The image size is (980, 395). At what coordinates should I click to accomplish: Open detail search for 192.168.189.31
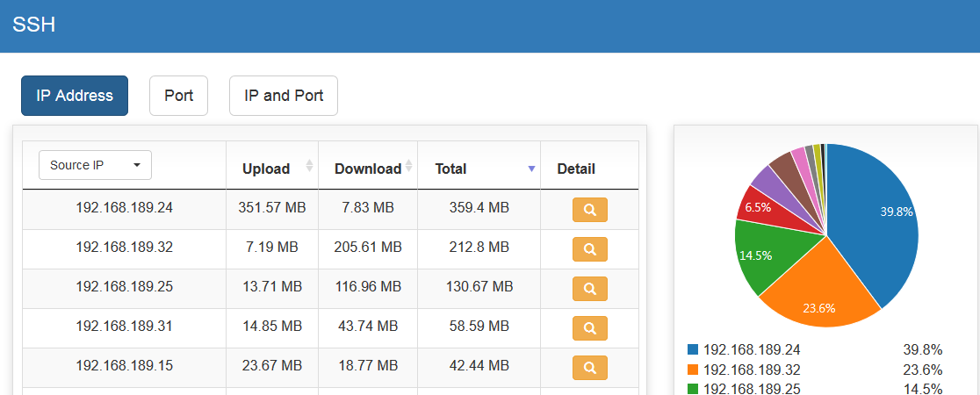589,327
